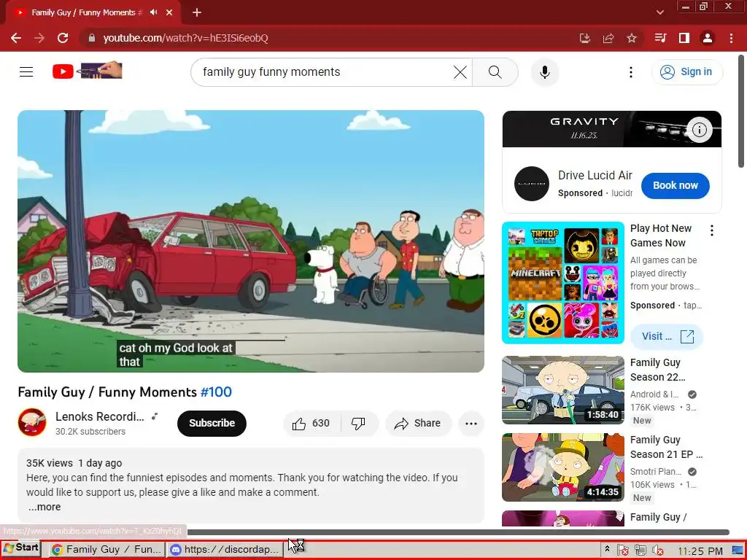Bookmark this tab with the star
Viewport: 747px width, 560px height.
[x=632, y=38]
